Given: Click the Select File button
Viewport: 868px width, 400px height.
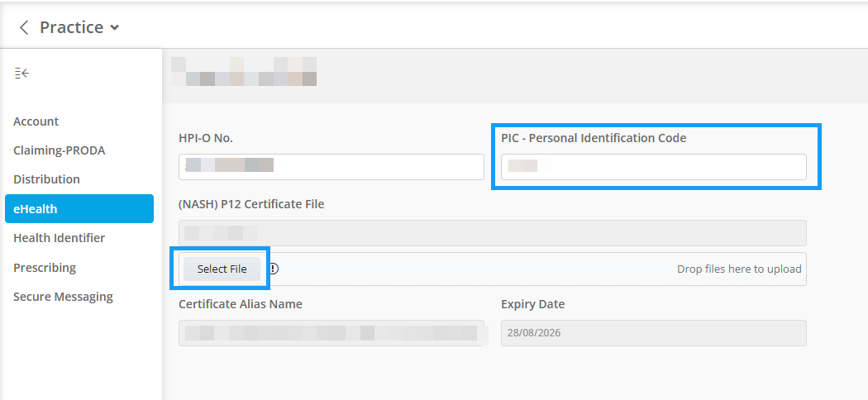Looking at the screenshot, I should click(x=222, y=269).
